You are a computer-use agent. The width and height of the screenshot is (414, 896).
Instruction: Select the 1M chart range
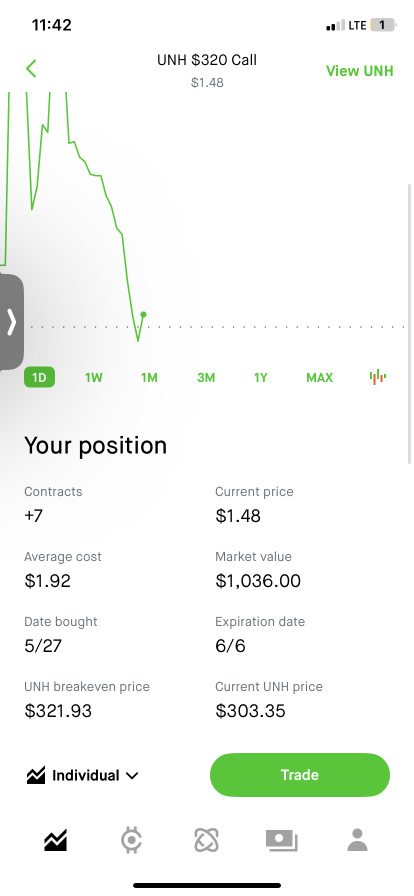(149, 378)
